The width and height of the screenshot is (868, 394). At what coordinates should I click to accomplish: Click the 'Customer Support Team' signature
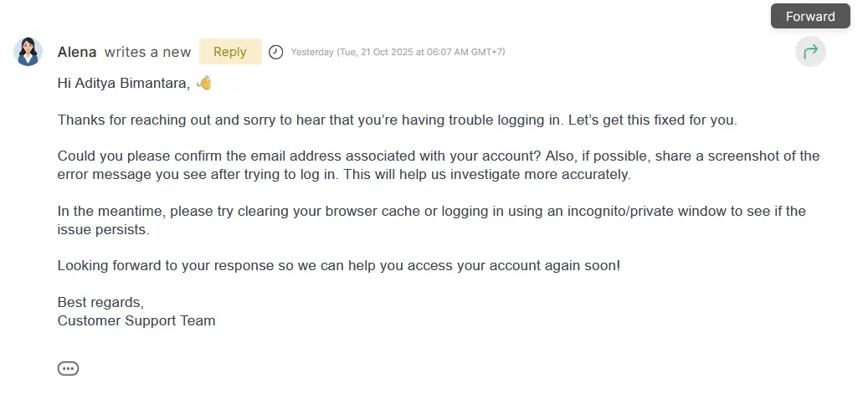pos(136,320)
